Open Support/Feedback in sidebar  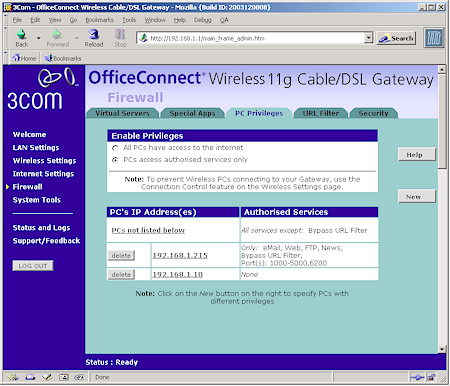(x=46, y=241)
